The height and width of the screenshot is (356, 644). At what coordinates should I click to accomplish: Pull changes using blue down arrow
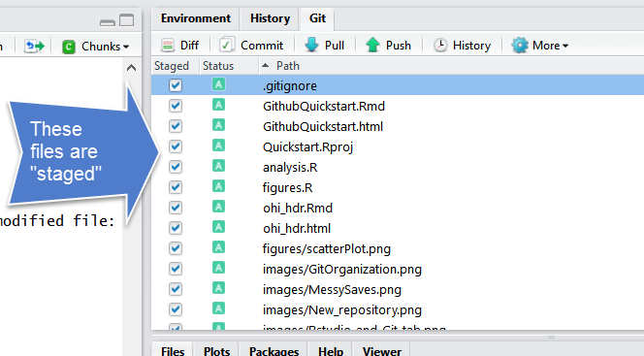point(311,45)
